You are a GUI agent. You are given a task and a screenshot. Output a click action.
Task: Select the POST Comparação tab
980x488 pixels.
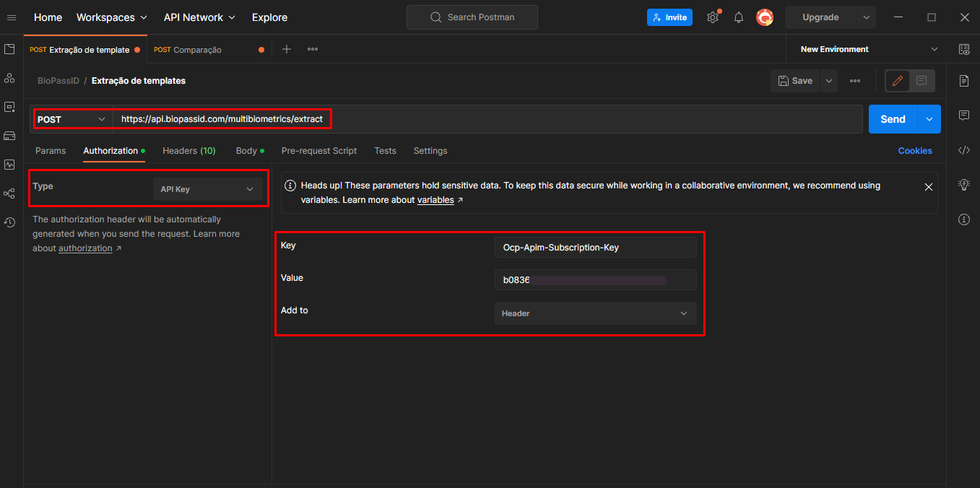pyautogui.click(x=209, y=50)
